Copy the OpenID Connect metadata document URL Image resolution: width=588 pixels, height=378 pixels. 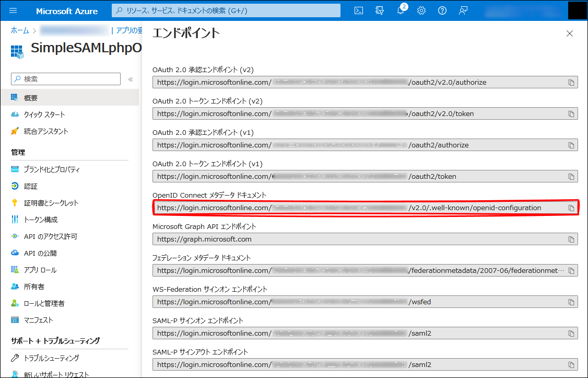click(571, 208)
